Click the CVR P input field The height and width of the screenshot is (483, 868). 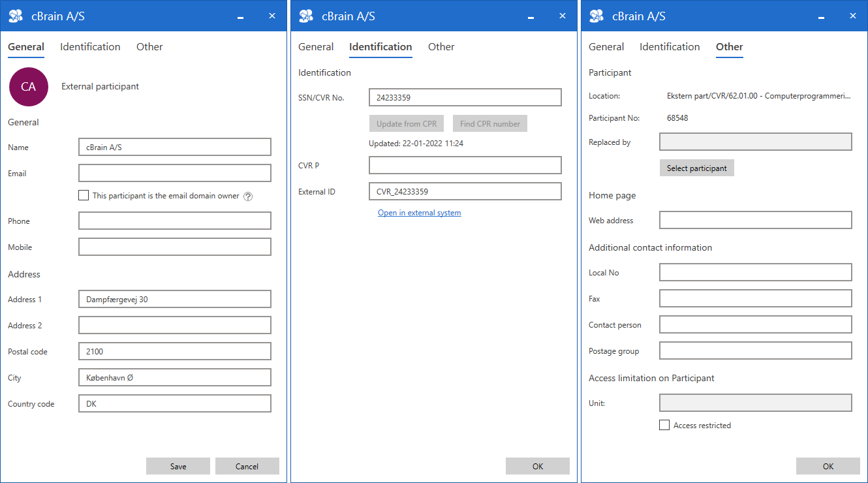465,165
